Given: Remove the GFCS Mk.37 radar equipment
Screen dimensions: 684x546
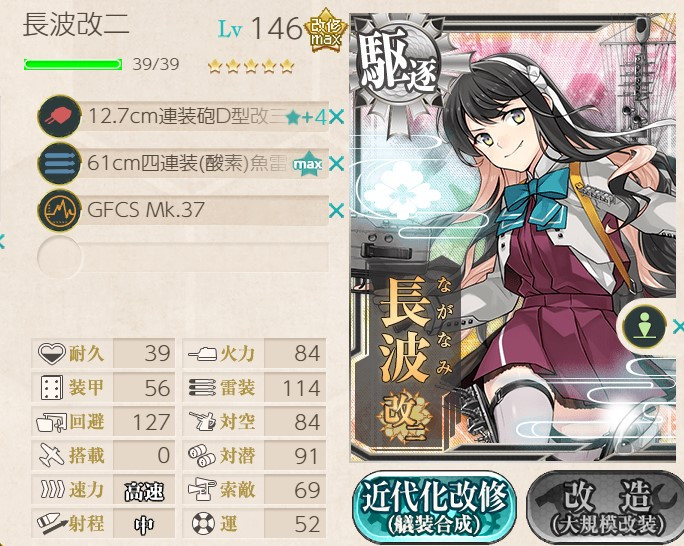Looking at the screenshot, I should point(336,211).
